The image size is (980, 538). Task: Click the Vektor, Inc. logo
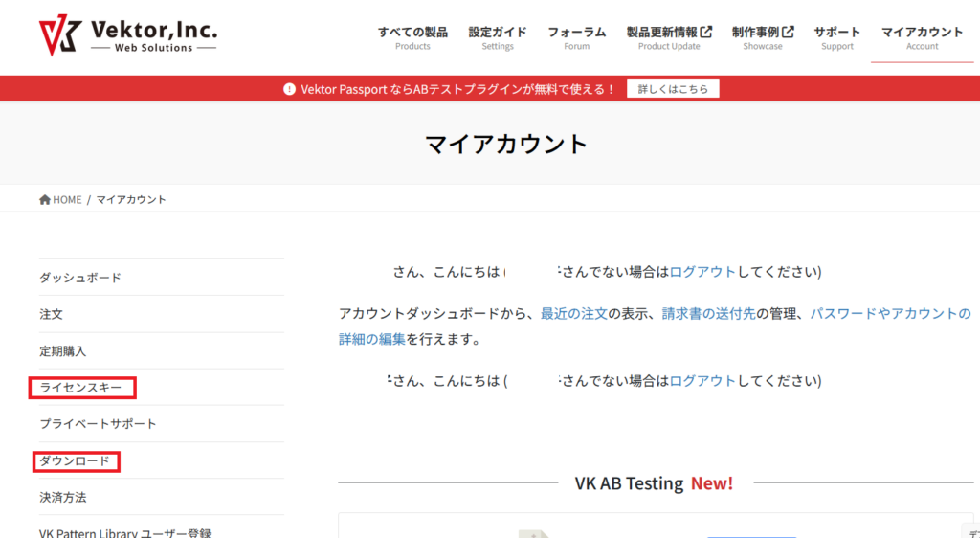click(x=127, y=36)
